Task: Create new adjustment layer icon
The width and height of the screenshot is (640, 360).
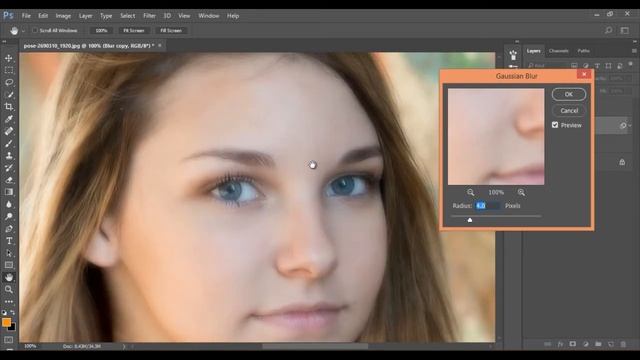Action: click(x=585, y=344)
